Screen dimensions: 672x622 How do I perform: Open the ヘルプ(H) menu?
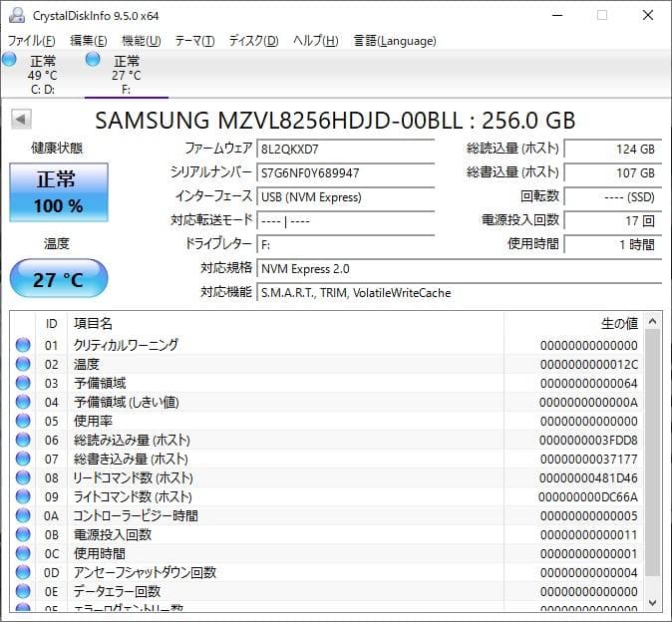(316, 41)
